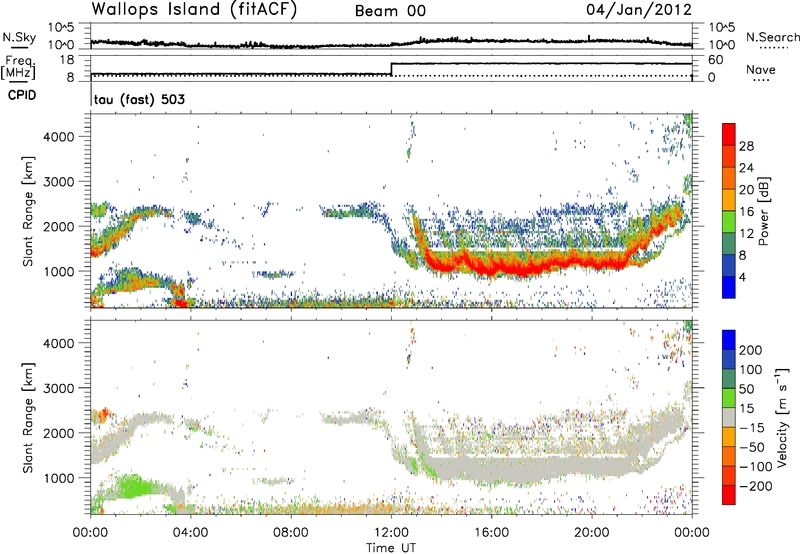Click the "-200" label on Velocity colorbar
The height and width of the screenshot is (554, 800).
(x=755, y=486)
